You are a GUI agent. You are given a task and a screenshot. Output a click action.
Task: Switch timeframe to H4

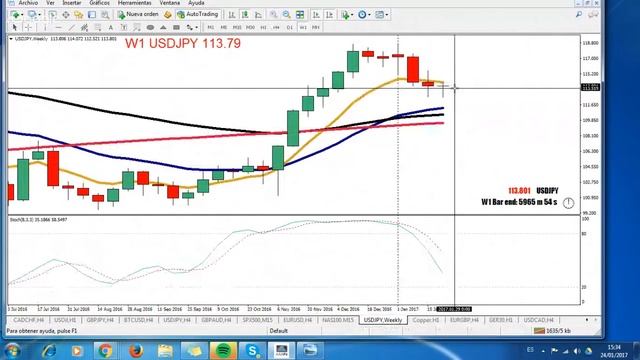point(276,27)
